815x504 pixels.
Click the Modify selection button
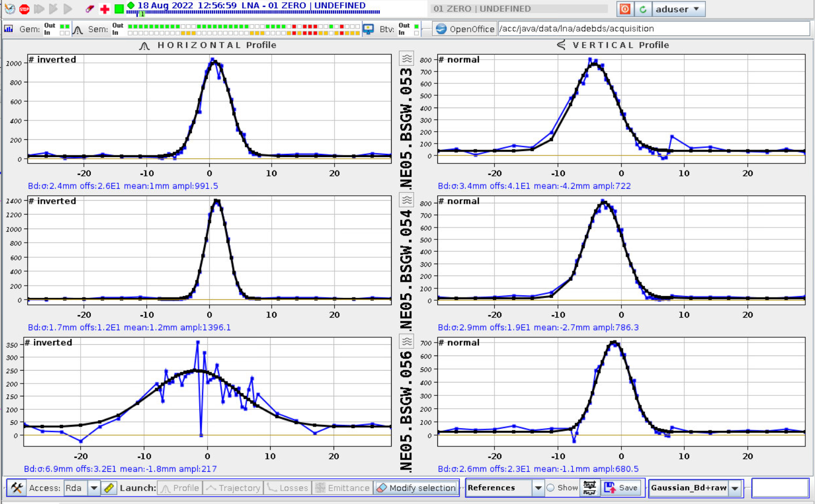[x=416, y=488]
